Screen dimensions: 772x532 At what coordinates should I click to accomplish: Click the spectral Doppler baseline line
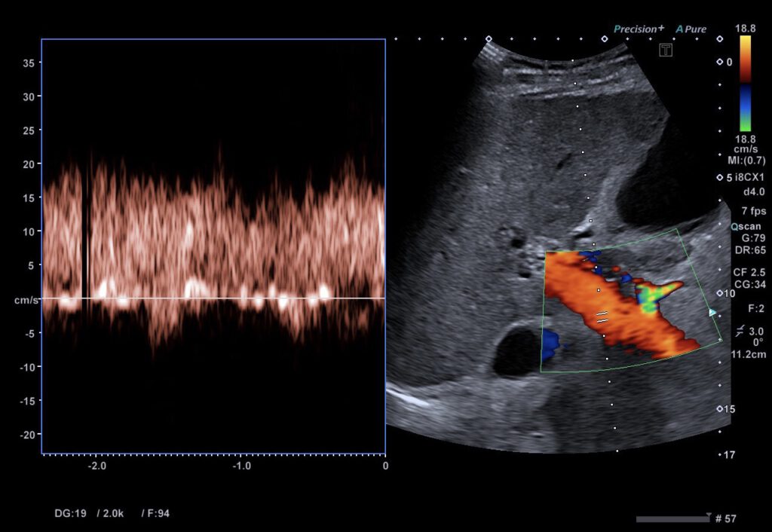click(213, 298)
